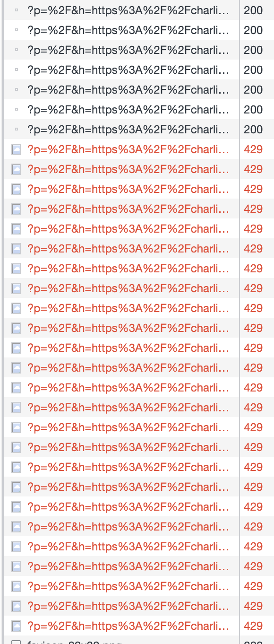Click the small file icon of the last 200 request
274x644 pixels.
click(x=17, y=129)
